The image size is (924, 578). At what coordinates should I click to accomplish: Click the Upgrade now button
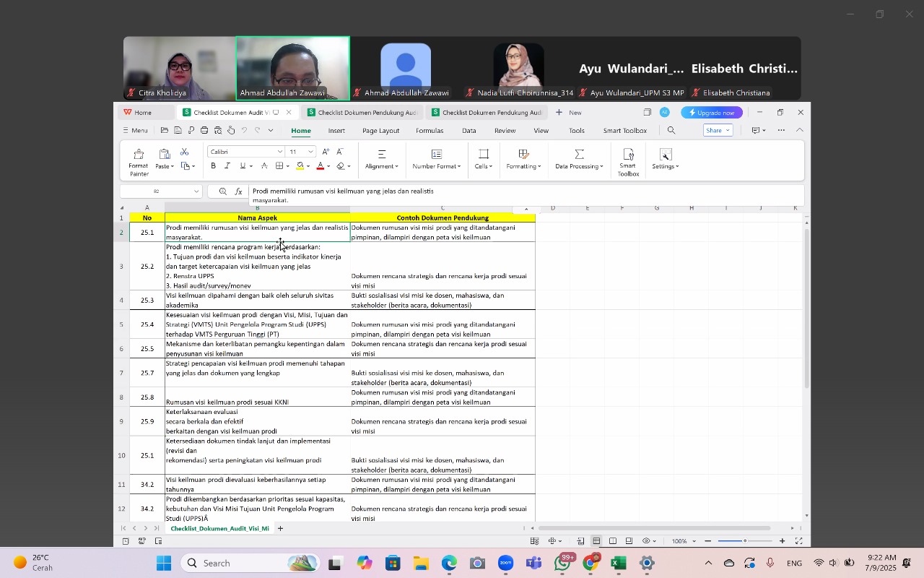tap(712, 113)
